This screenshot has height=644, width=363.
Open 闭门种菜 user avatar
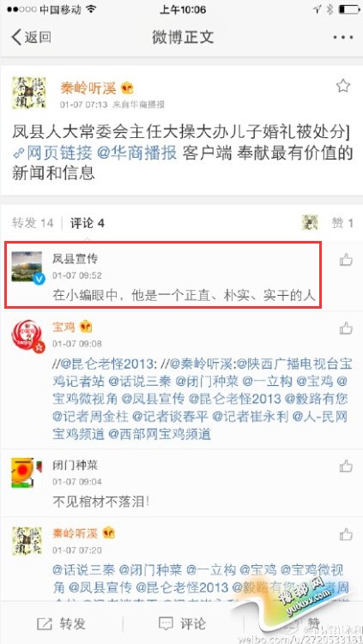(x=27, y=472)
